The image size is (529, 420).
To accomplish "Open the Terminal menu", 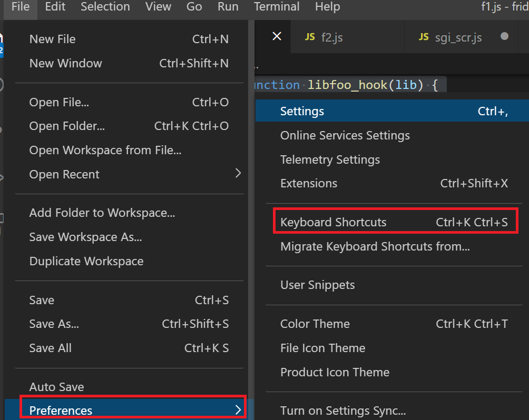I will point(276,7).
